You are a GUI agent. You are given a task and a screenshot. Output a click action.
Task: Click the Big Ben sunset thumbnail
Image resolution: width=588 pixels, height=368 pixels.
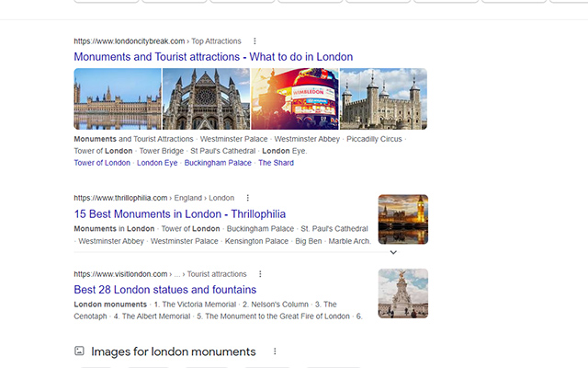pos(403,219)
